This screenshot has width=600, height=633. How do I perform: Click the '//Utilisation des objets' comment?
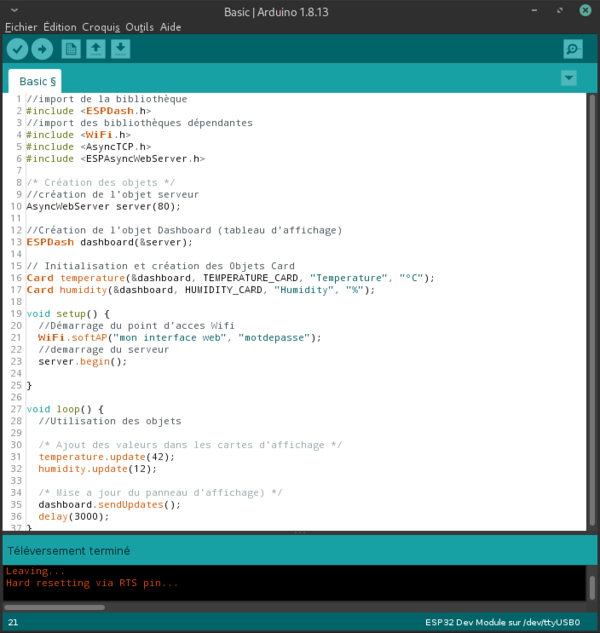pos(110,421)
